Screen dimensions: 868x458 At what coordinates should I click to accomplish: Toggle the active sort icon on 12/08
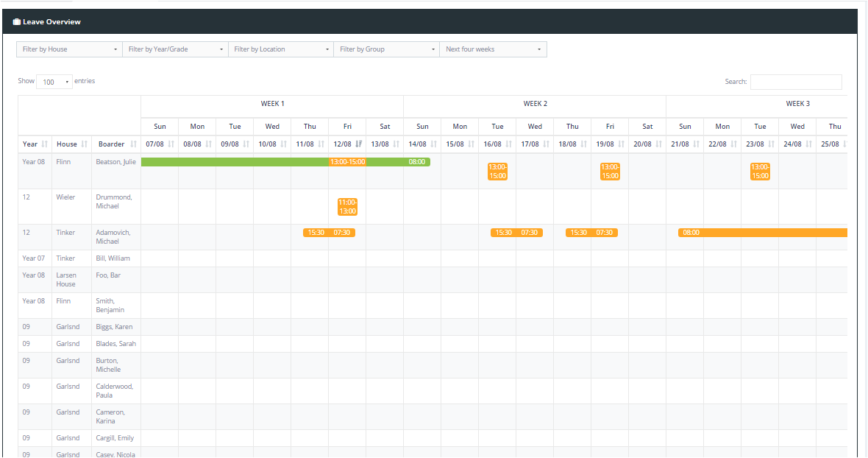(x=359, y=144)
